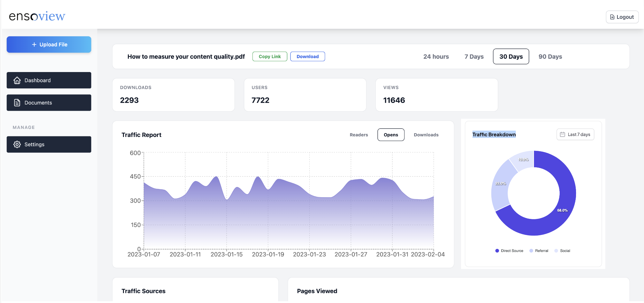Click the Dashboard home icon
Image resolution: width=644 pixels, height=303 pixels.
17,80
